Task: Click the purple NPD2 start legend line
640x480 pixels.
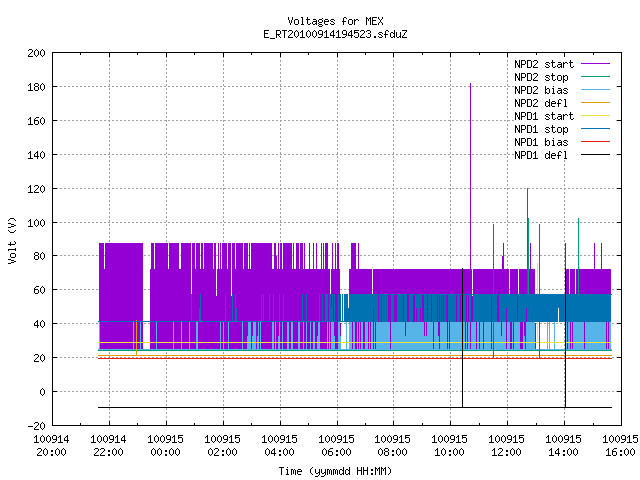Action: click(x=596, y=64)
